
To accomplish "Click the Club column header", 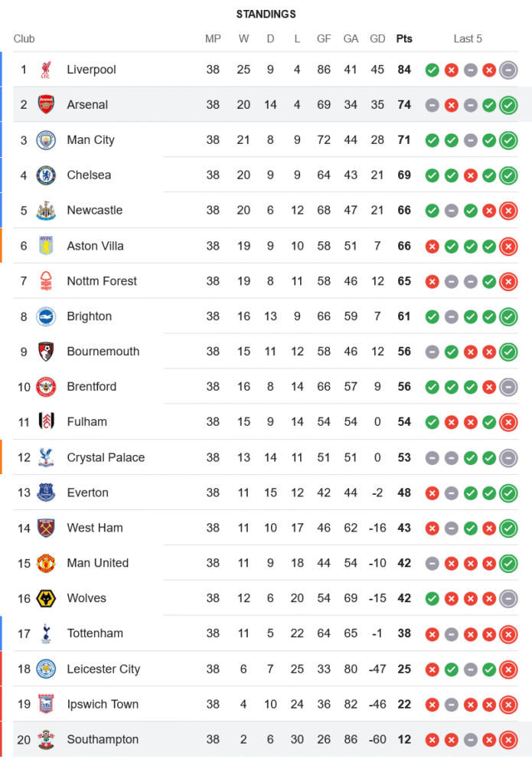I will coord(24,39).
